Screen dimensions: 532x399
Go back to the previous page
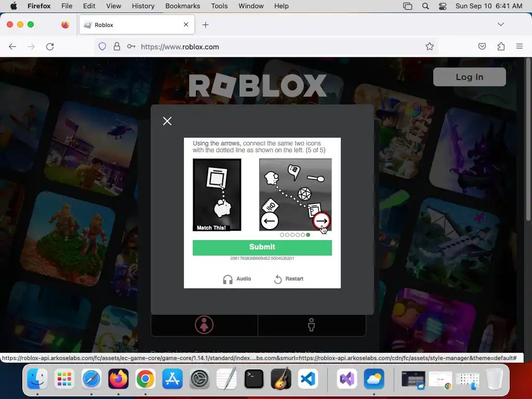pyautogui.click(x=12, y=46)
